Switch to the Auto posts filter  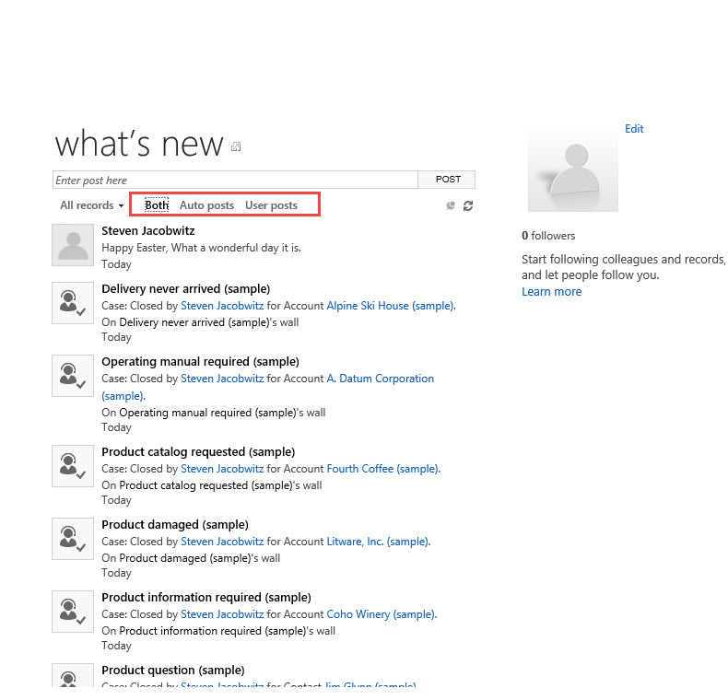point(206,205)
